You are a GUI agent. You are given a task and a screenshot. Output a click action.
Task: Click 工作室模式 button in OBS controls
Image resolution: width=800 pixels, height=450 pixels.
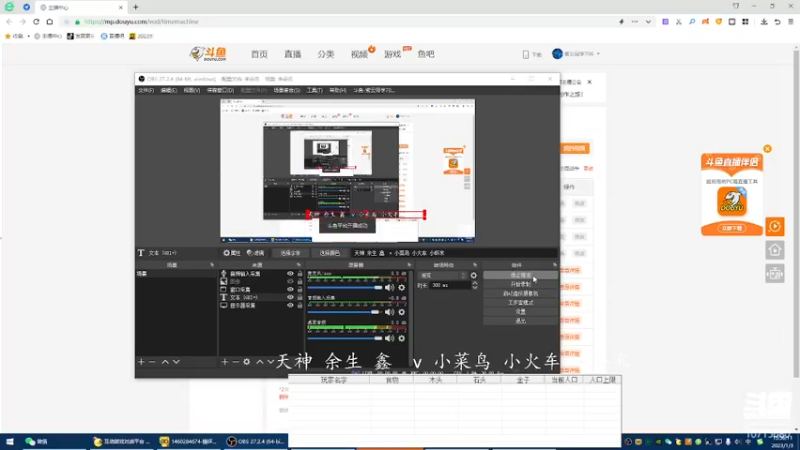pyautogui.click(x=520, y=303)
